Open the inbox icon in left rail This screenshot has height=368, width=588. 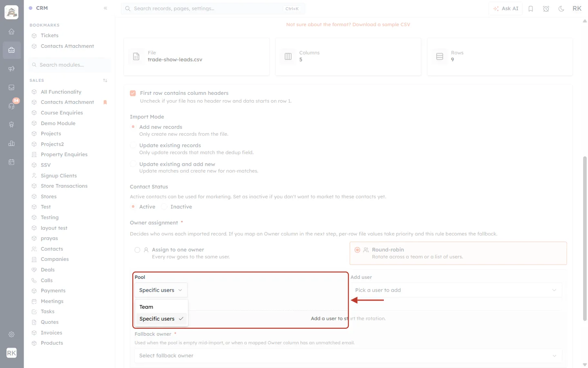tap(11, 88)
